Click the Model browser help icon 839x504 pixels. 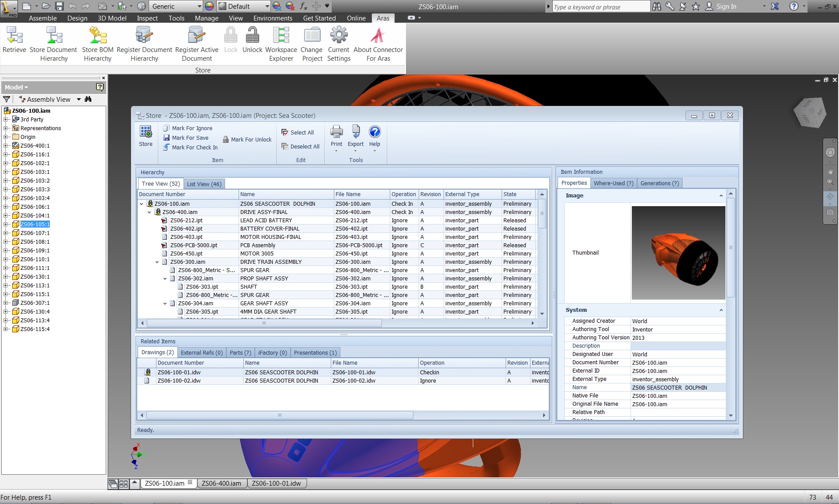[100, 87]
